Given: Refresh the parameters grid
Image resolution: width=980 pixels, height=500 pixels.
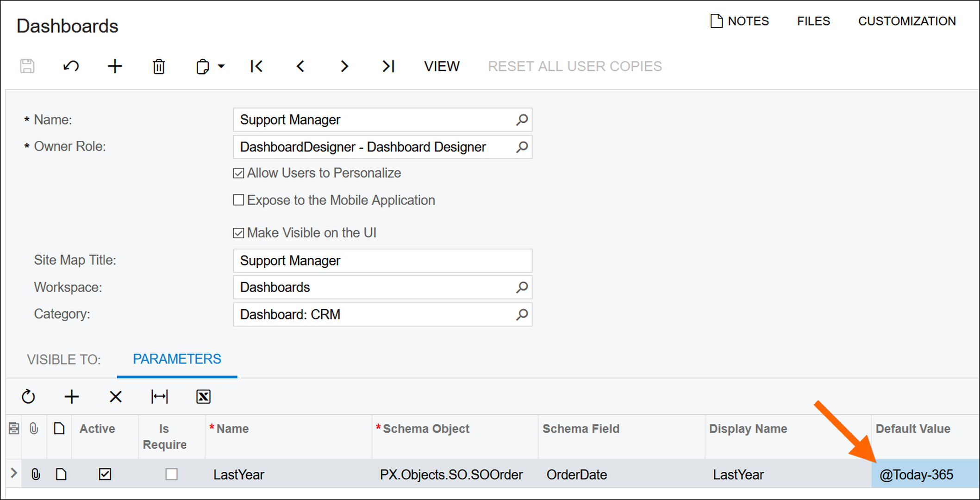Looking at the screenshot, I should click(28, 397).
